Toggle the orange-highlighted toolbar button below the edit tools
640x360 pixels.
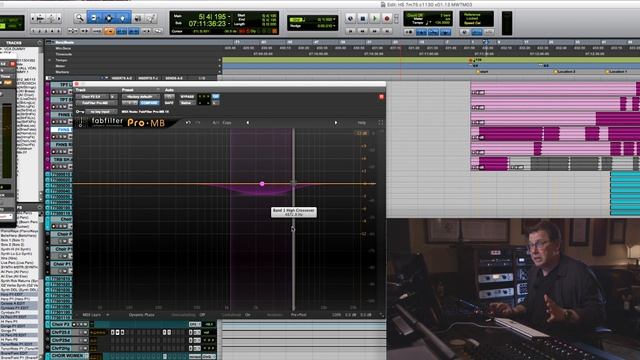tap(109, 31)
